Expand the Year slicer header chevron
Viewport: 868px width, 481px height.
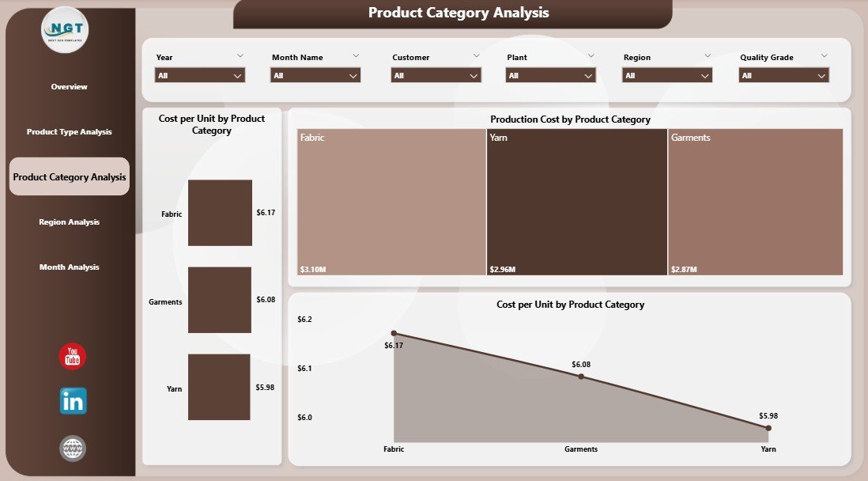tap(240, 55)
